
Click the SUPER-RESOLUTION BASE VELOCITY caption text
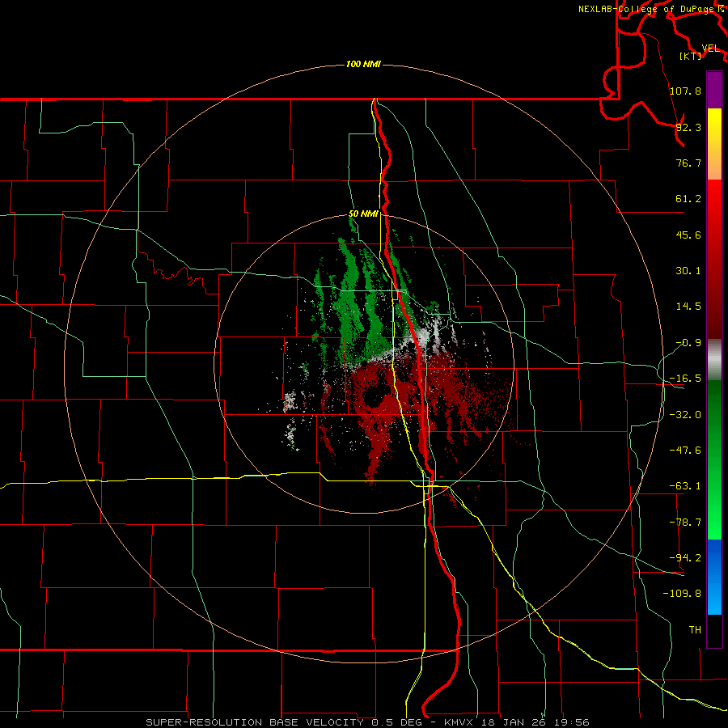255,722
